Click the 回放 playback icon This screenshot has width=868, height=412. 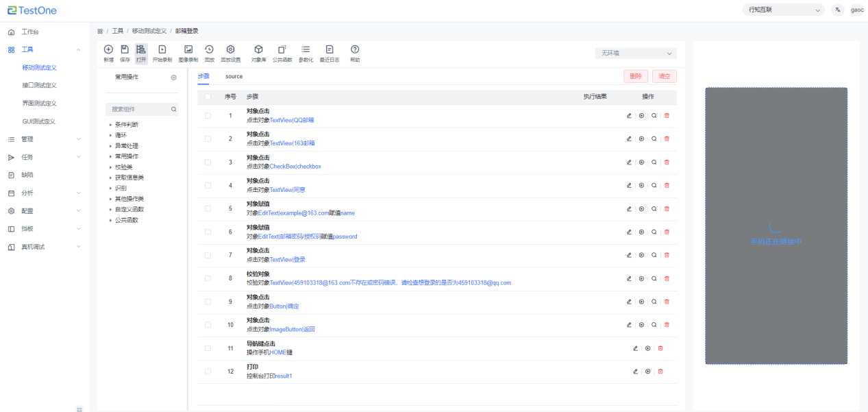pyautogui.click(x=210, y=49)
